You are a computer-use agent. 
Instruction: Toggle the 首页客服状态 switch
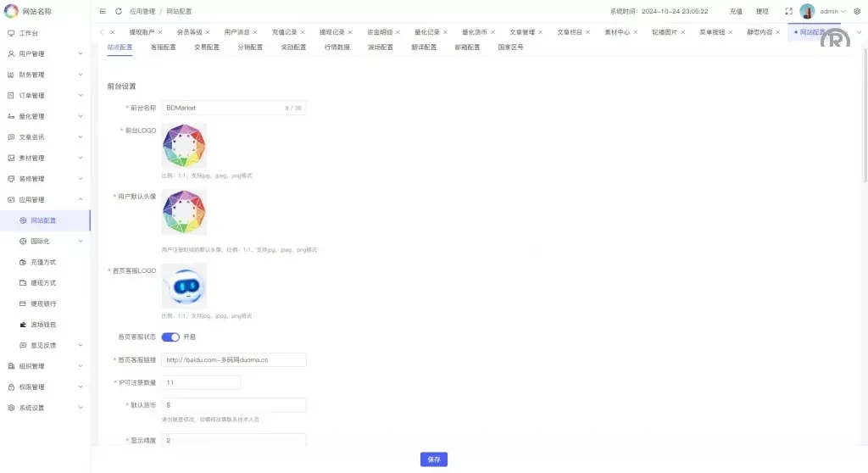coord(170,337)
